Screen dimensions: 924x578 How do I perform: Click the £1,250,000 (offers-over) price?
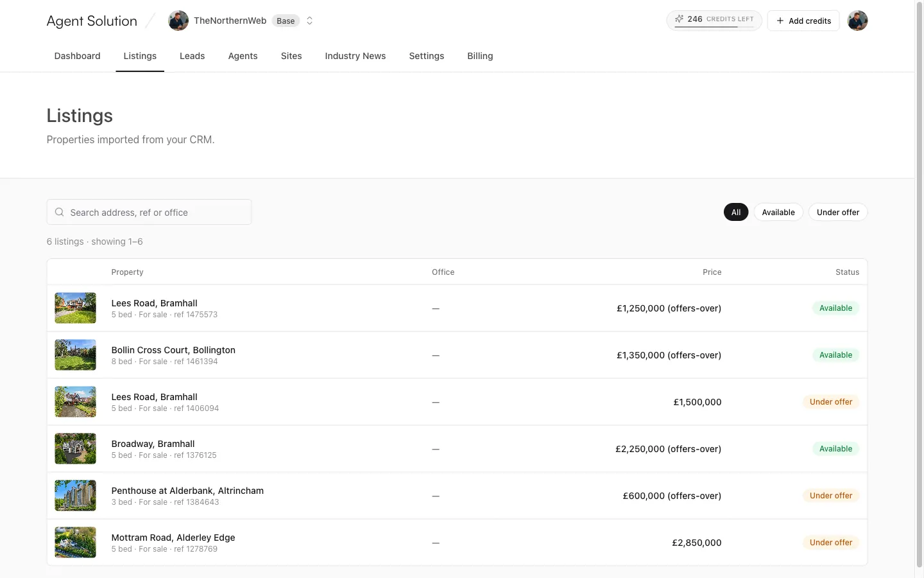(x=669, y=308)
